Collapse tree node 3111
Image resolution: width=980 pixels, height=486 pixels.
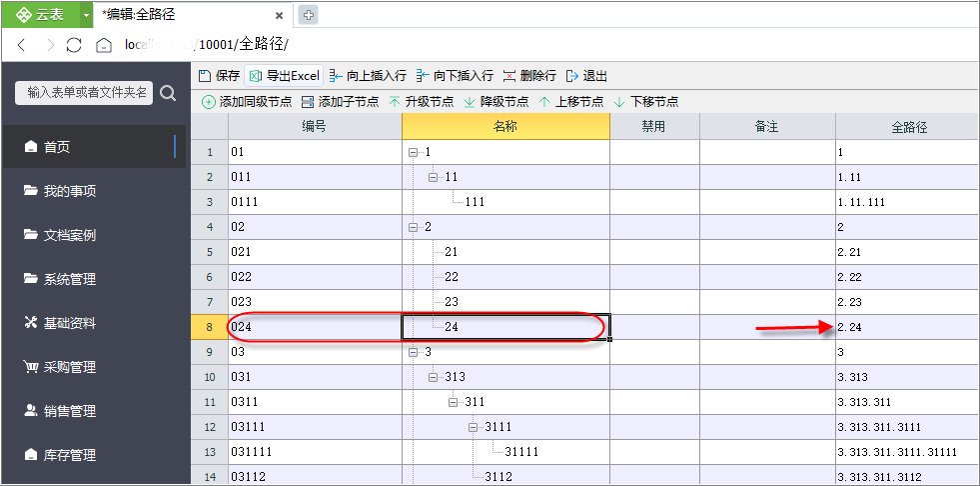473,427
